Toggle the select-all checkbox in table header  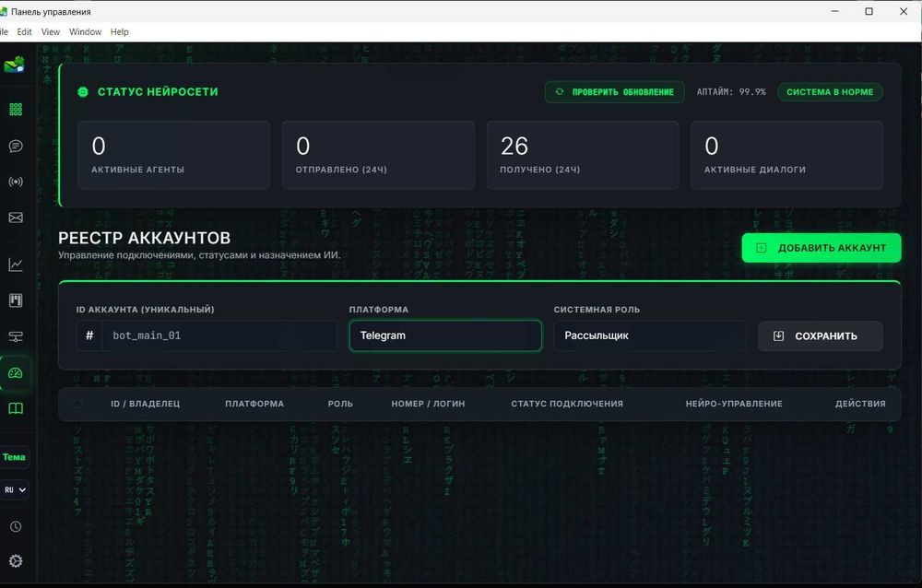[x=77, y=404]
